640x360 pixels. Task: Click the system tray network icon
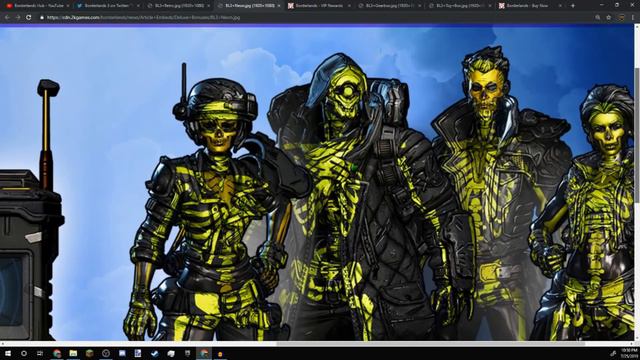point(613,353)
